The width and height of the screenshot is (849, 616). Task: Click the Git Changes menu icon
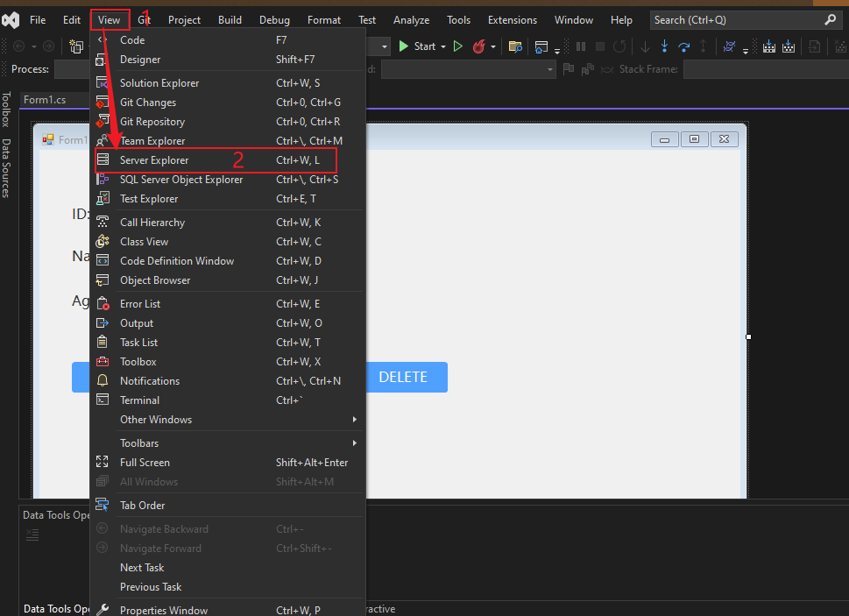point(103,103)
